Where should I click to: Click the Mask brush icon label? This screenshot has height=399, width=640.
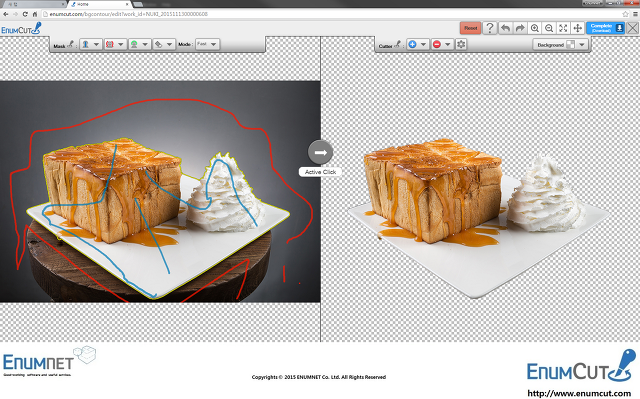[64, 45]
